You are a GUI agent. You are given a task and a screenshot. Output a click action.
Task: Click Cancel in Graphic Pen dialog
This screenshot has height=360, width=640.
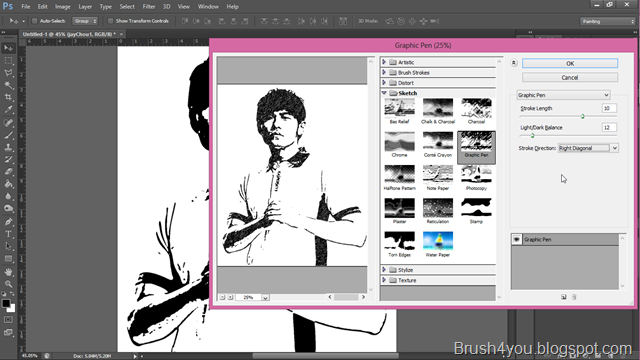tap(570, 78)
